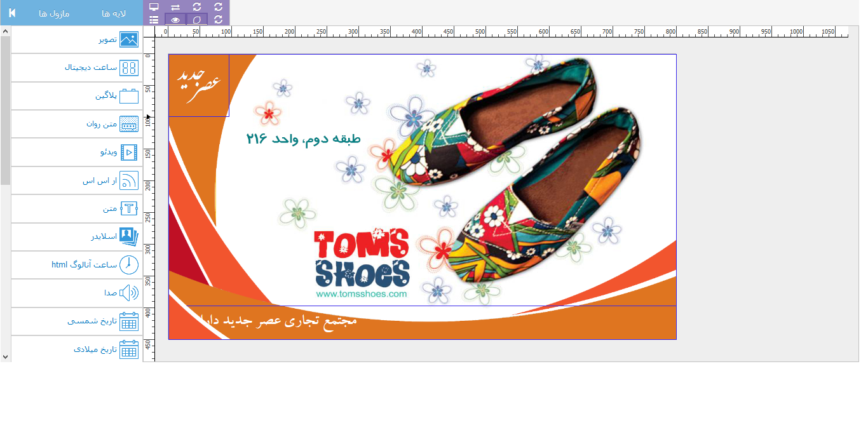
Task: Select the عصر جدید logo layer on canvas
Action: (x=199, y=85)
